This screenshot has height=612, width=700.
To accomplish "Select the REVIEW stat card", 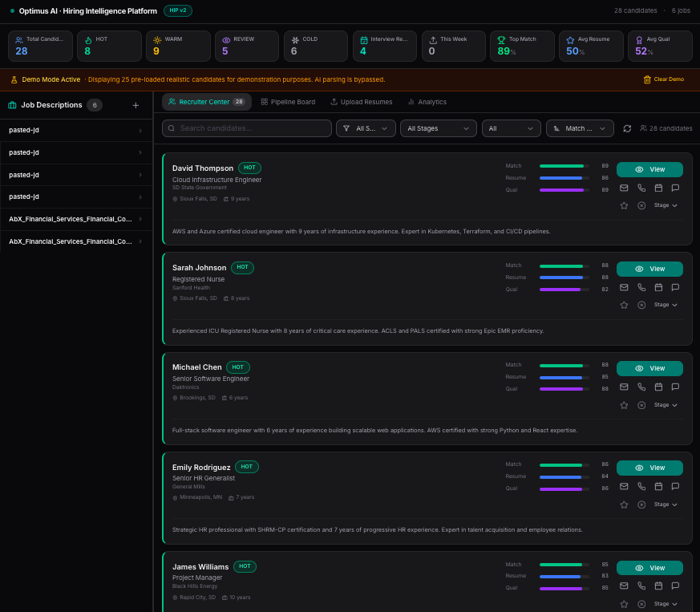I will (x=247, y=46).
